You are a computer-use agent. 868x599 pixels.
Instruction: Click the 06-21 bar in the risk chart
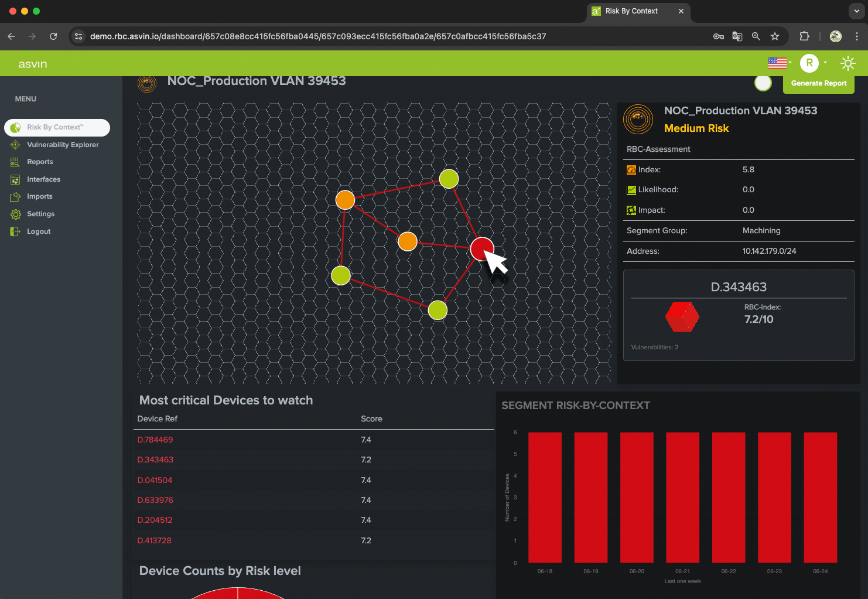[682, 497]
